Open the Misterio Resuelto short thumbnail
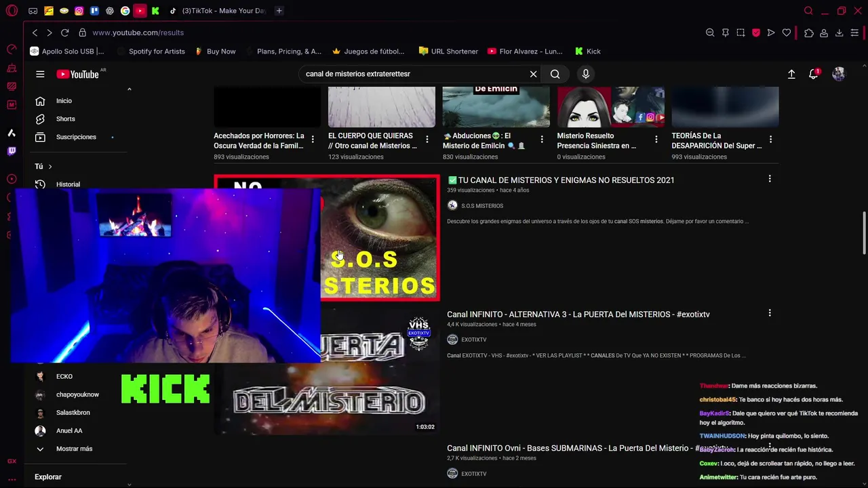Image resolution: width=868 pixels, height=488 pixels. [611, 107]
